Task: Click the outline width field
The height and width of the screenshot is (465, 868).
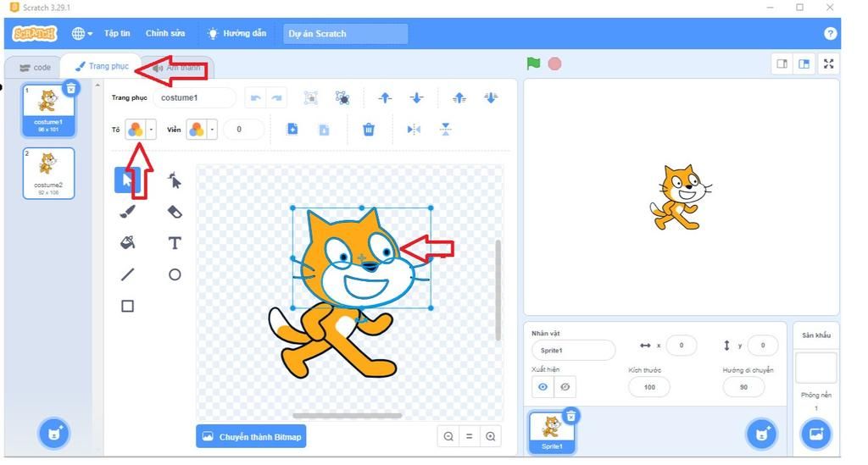Action: (243, 130)
